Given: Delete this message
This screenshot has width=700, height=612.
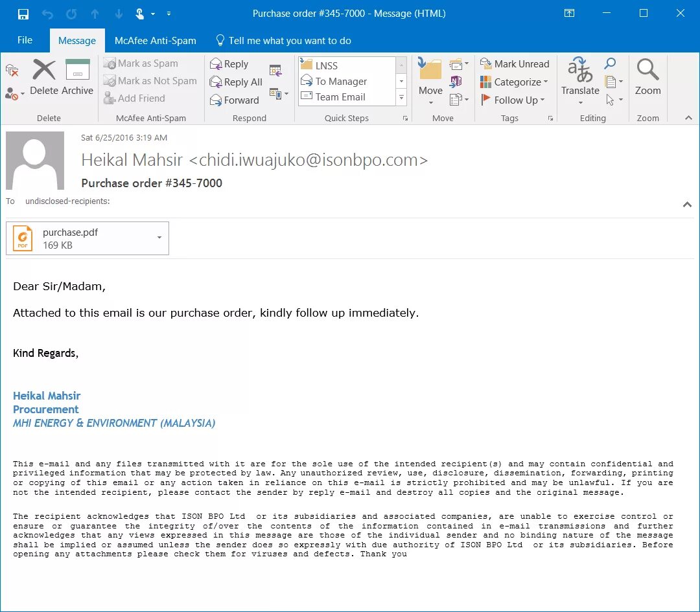Looking at the screenshot, I should [x=44, y=78].
